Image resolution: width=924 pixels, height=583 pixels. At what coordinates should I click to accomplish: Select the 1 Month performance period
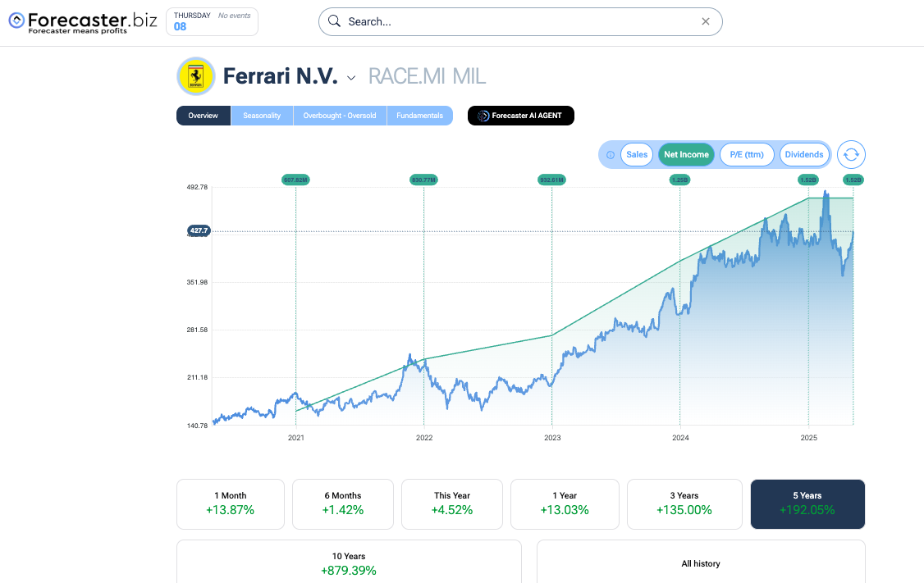coord(231,503)
